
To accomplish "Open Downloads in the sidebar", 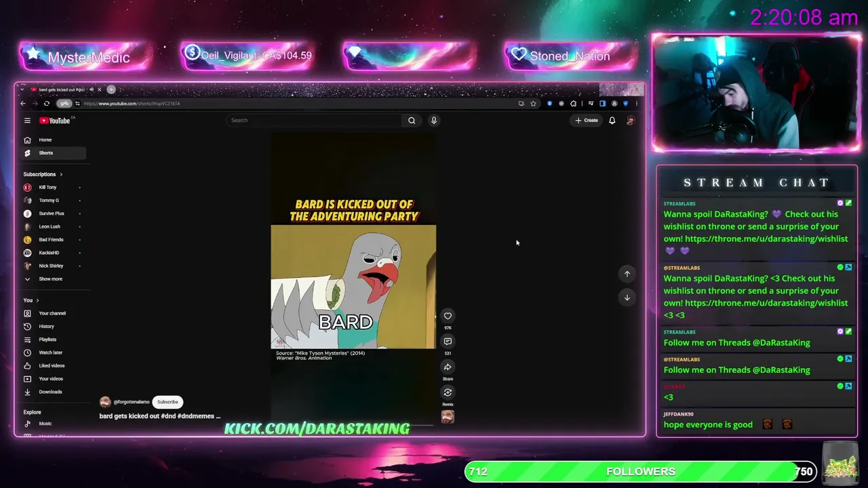I will tap(54, 392).
